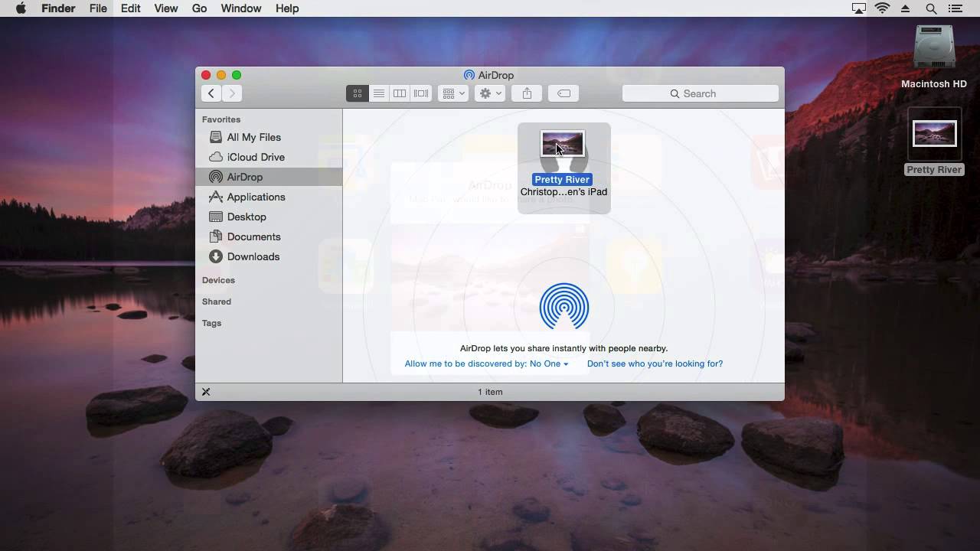Go back with the Finder back arrow
980x551 pixels.
click(x=211, y=93)
